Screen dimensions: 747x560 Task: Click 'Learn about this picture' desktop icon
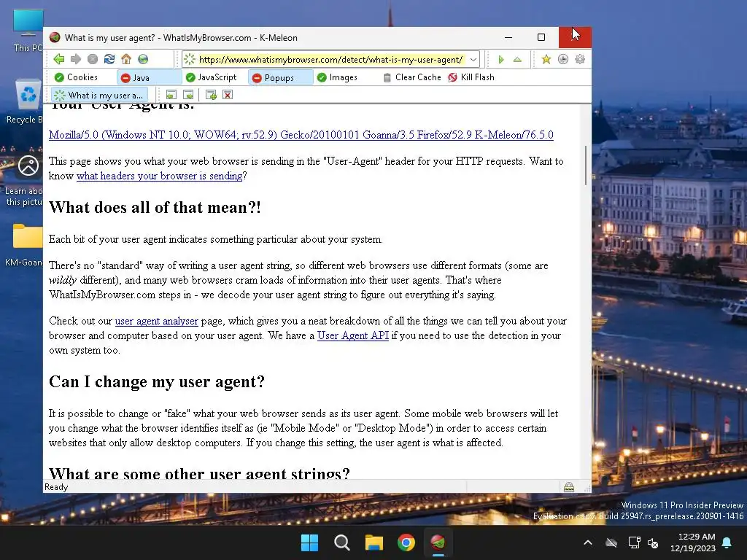pyautogui.click(x=24, y=181)
